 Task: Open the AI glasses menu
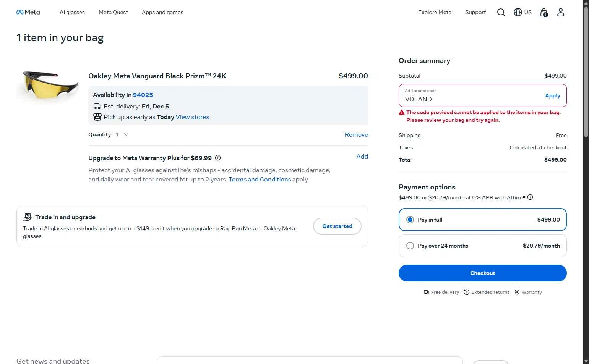coord(72,12)
